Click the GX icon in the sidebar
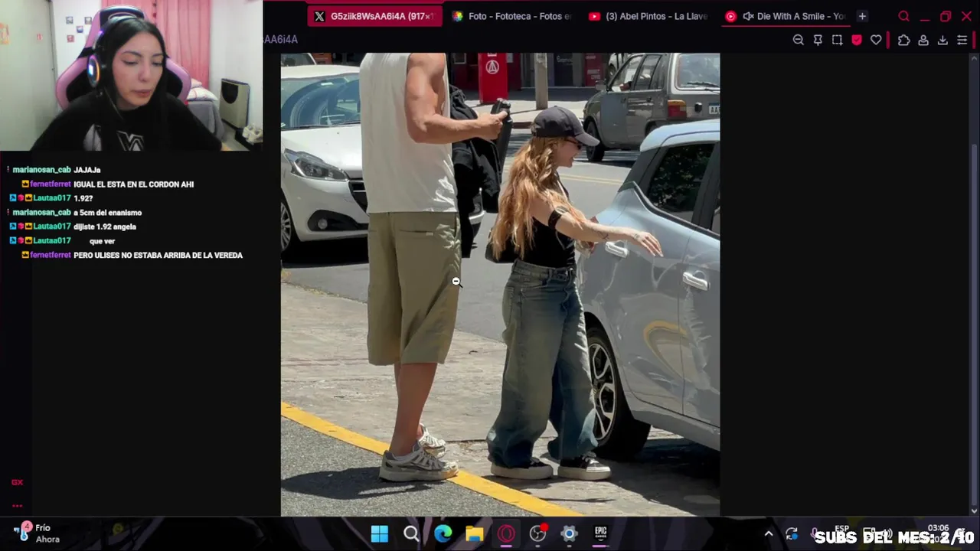This screenshot has height=551, width=980. tap(17, 482)
